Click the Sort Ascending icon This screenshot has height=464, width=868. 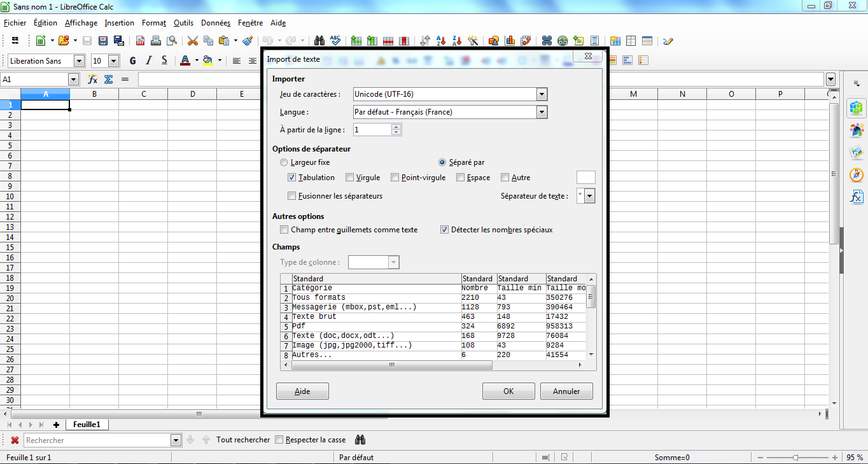click(x=441, y=41)
